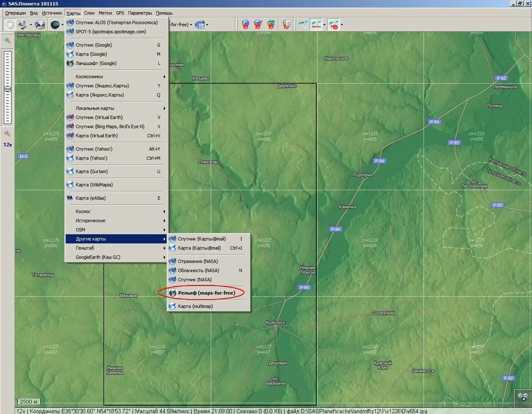Image resolution: width=532 pixels, height=414 pixels.
Task: Open the Операции menu
Action: click(x=15, y=13)
